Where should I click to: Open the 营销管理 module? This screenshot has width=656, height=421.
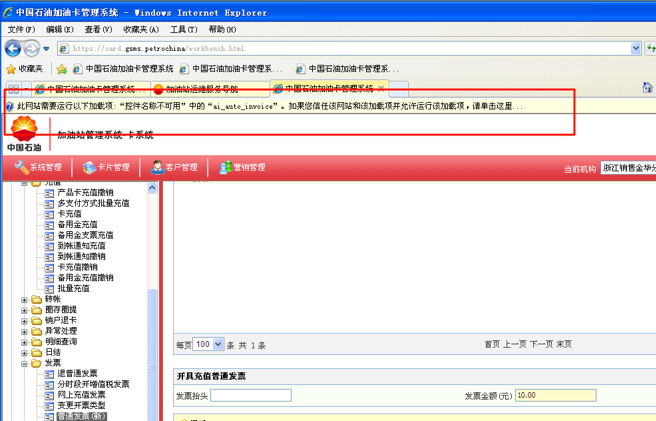226,167
